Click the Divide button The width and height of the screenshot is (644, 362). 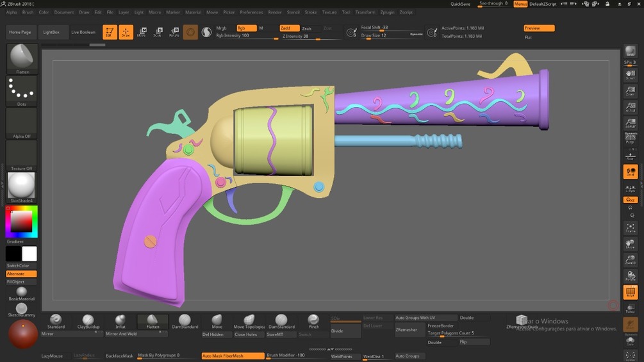pos(346,331)
